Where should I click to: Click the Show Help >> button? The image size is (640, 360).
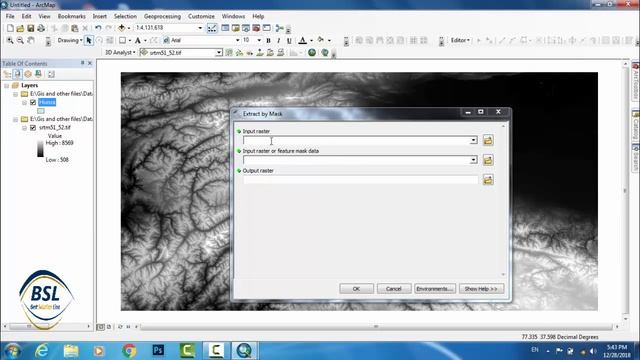tap(481, 289)
